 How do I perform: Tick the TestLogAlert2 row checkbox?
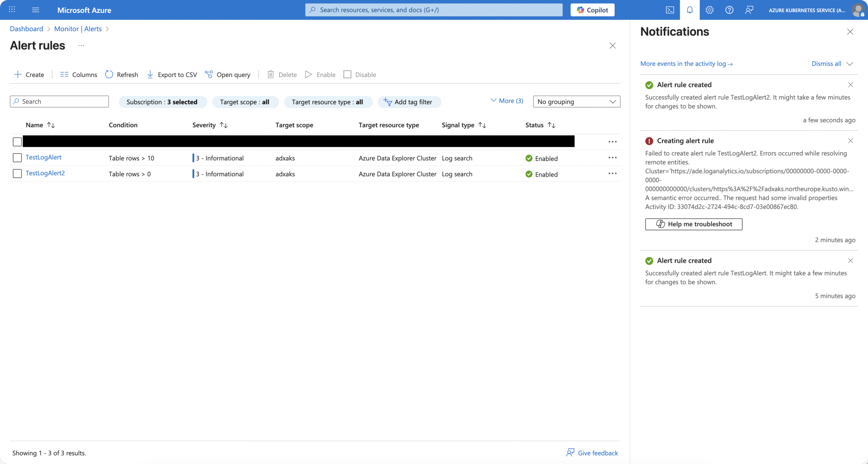click(17, 174)
